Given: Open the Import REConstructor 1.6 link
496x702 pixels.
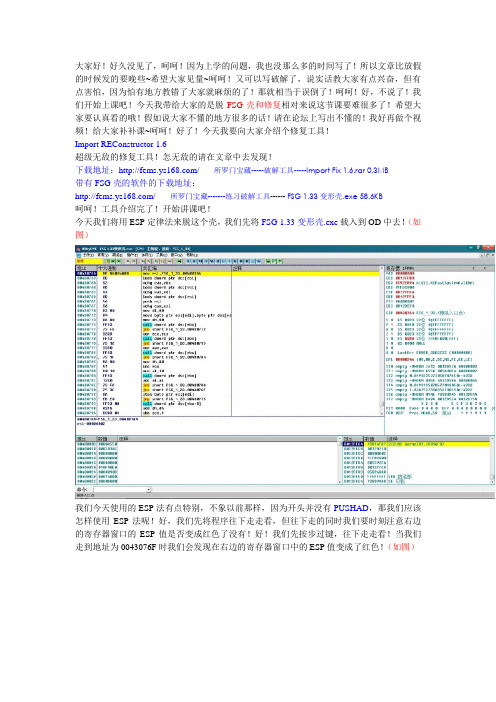Looking at the screenshot, I should tap(120, 144).
